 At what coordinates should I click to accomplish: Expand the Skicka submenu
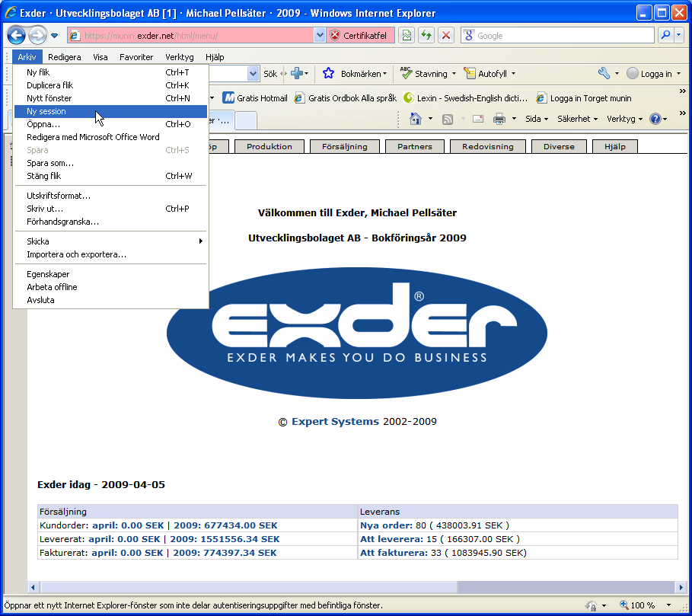coord(111,241)
